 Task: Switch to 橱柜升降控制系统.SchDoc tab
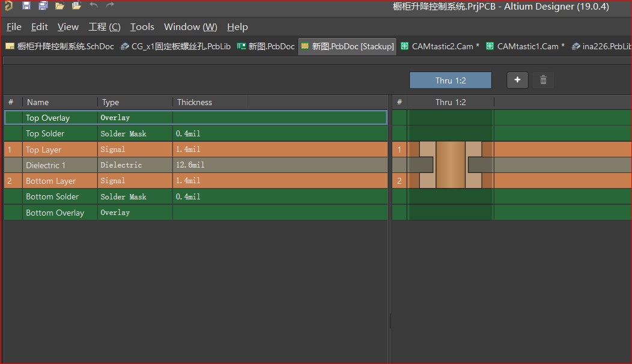(60, 46)
